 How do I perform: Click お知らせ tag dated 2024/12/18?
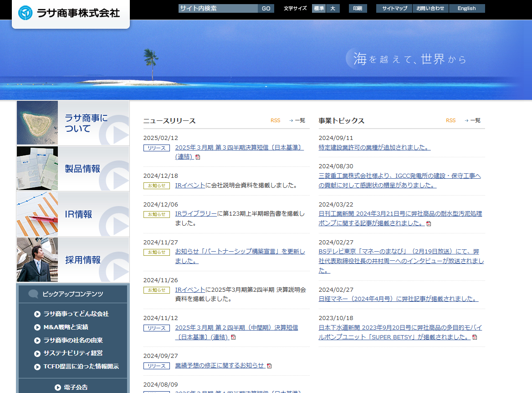coord(156,186)
